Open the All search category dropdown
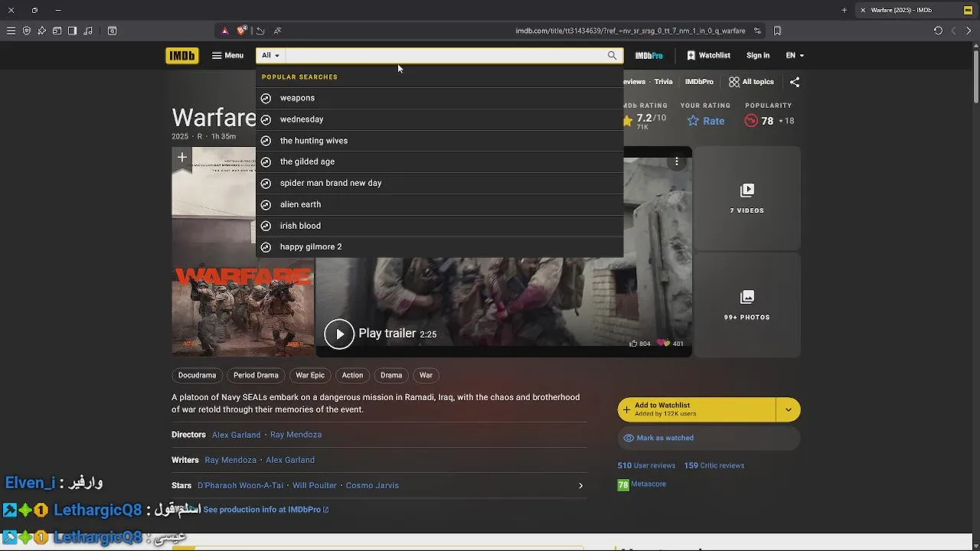The image size is (980, 551). coord(270,55)
